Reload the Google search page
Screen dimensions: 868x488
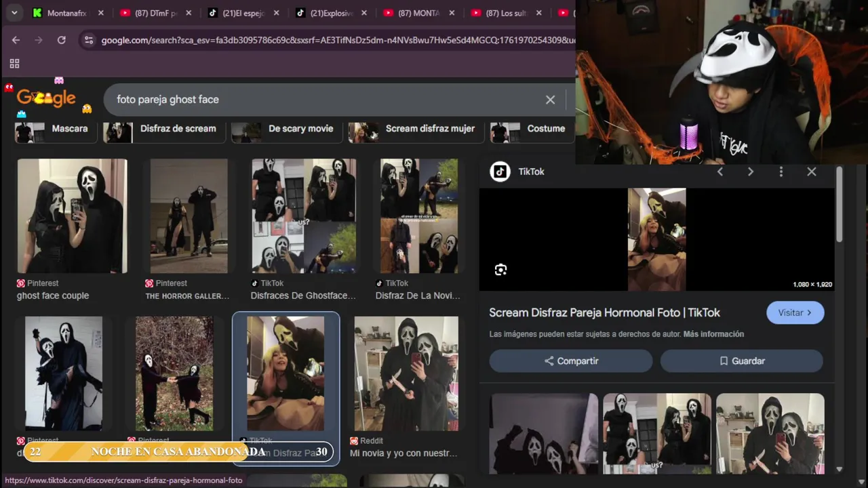[62, 40]
